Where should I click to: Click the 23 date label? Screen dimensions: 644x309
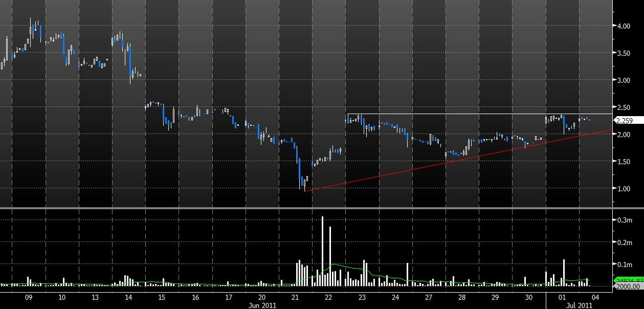coord(361,297)
